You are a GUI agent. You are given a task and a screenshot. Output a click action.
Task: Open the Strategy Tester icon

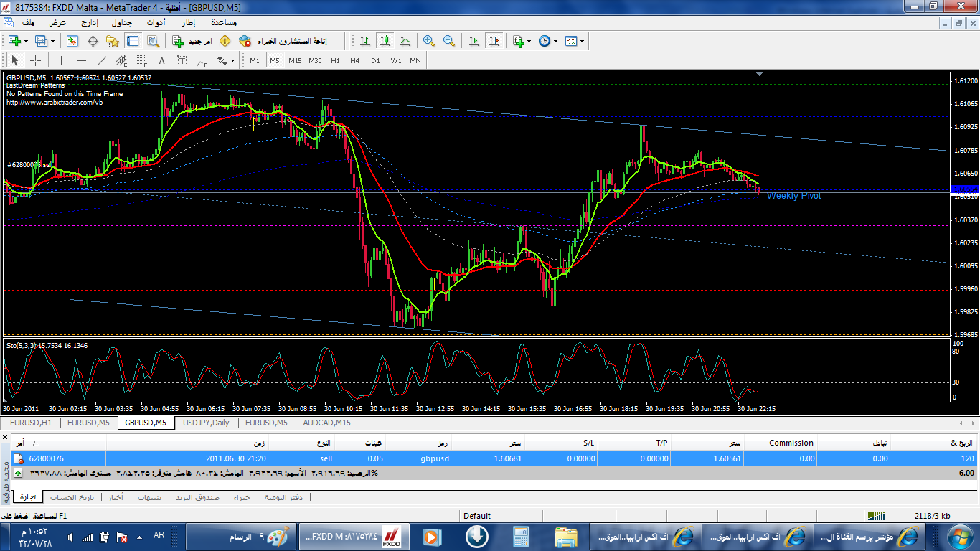click(x=152, y=41)
